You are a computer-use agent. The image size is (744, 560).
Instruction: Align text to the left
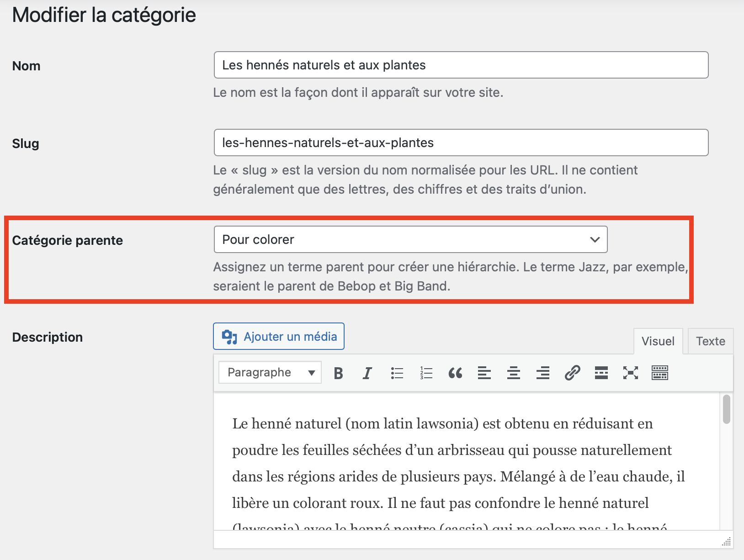pos(484,373)
